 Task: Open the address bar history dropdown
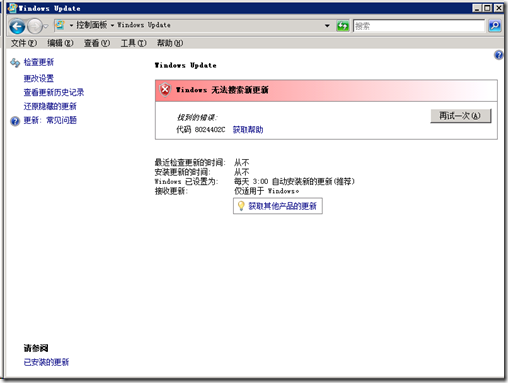pyautogui.click(x=327, y=26)
